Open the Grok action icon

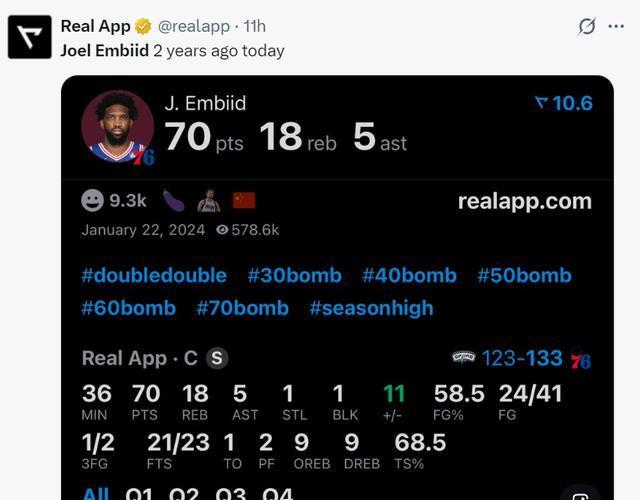tap(587, 26)
